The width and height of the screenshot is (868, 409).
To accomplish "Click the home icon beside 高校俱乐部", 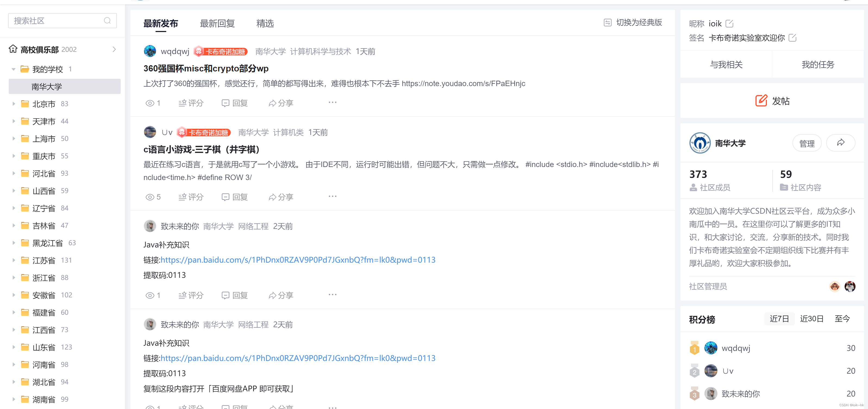I will pyautogui.click(x=13, y=49).
